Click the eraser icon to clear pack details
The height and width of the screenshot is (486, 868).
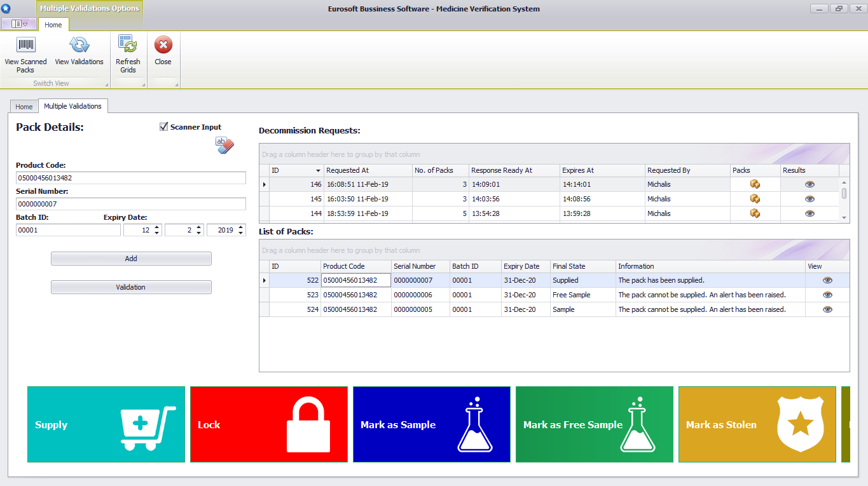pyautogui.click(x=224, y=145)
